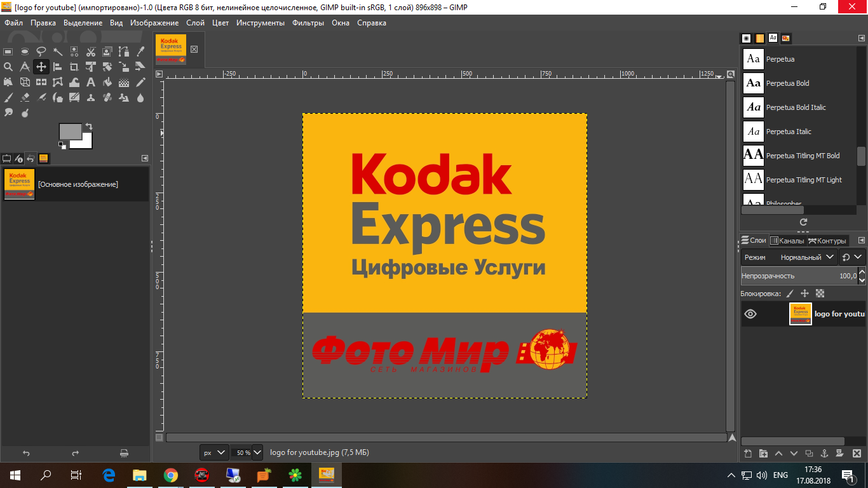Raise the layer with up arrow button

coord(778,454)
